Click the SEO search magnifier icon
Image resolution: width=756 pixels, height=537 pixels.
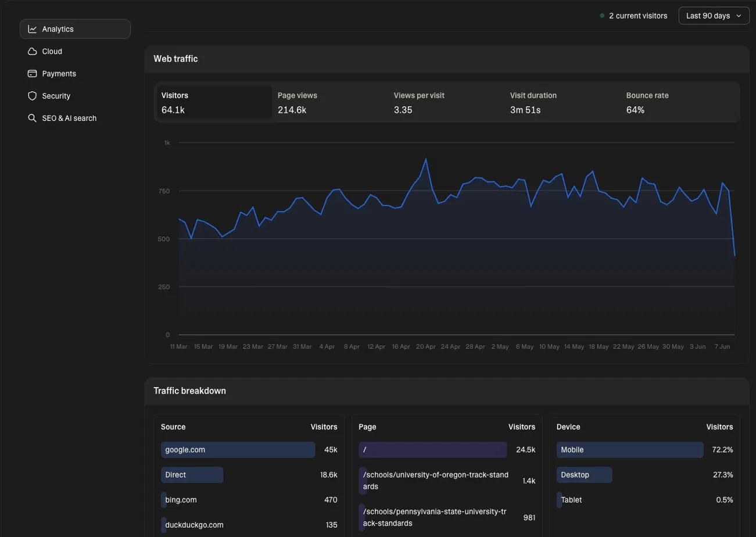tap(33, 118)
